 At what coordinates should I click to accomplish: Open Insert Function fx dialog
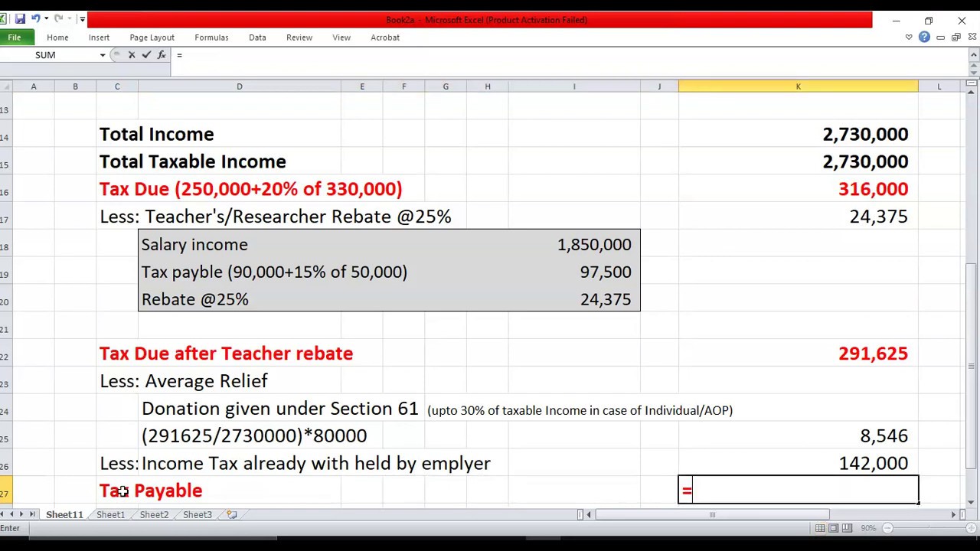[x=162, y=55]
